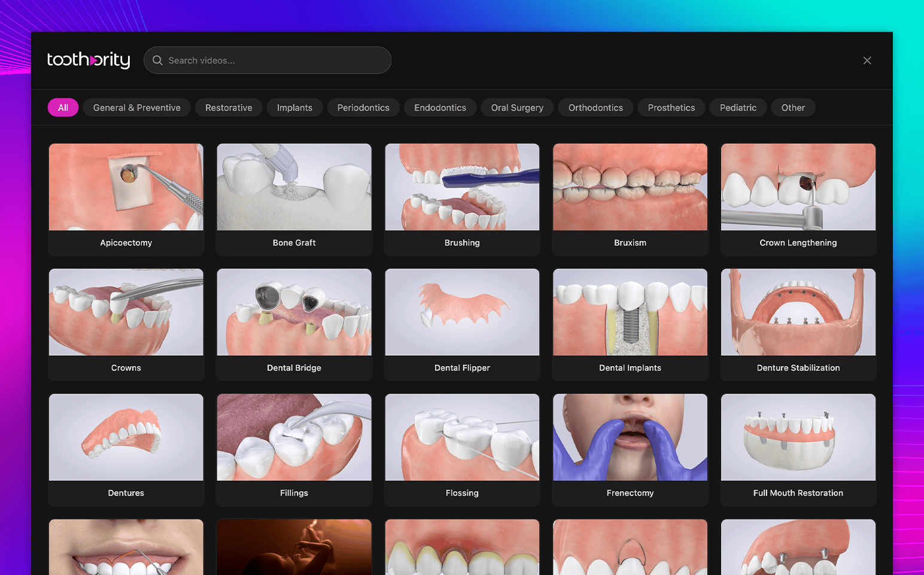The width and height of the screenshot is (924, 575).
Task: Open the Bone Graft video thumbnail
Action: [x=294, y=187]
